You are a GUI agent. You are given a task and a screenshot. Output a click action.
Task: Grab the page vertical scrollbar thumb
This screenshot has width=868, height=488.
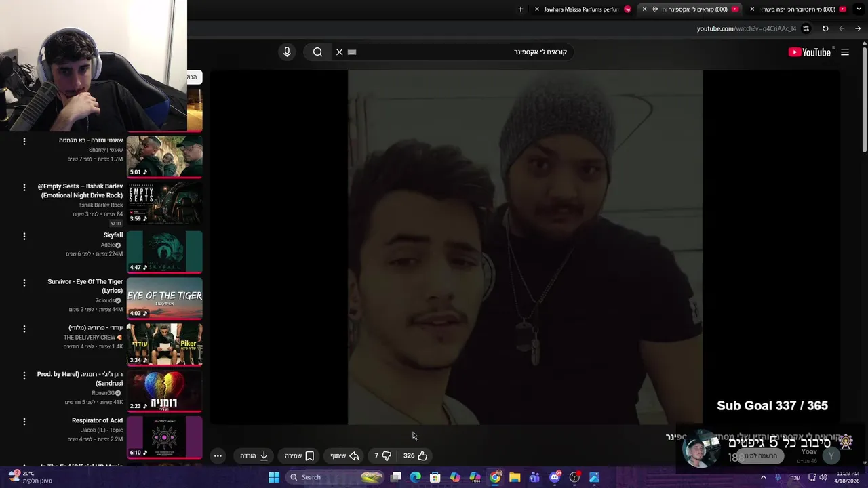pyautogui.click(x=865, y=98)
